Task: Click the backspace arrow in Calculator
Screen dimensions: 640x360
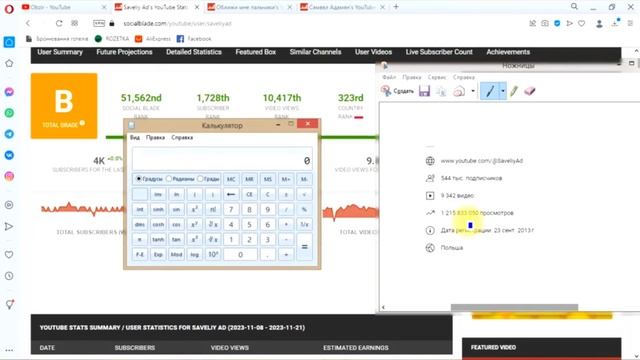Action: click(x=231, y=194)
